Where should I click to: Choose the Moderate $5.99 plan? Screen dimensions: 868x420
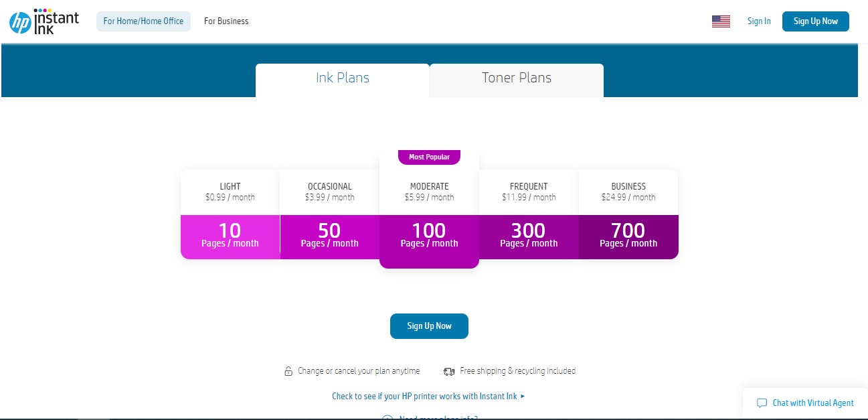[429, 192]
